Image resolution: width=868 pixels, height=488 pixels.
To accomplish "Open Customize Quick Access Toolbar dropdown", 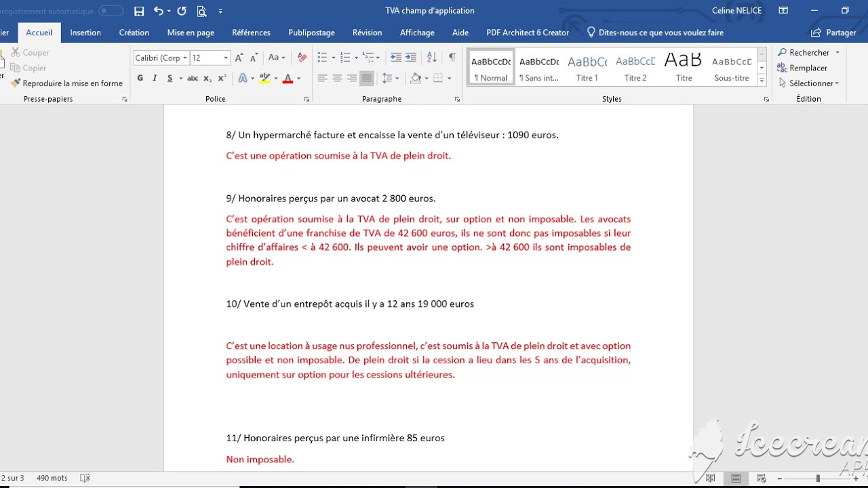I will pos(220,12).
